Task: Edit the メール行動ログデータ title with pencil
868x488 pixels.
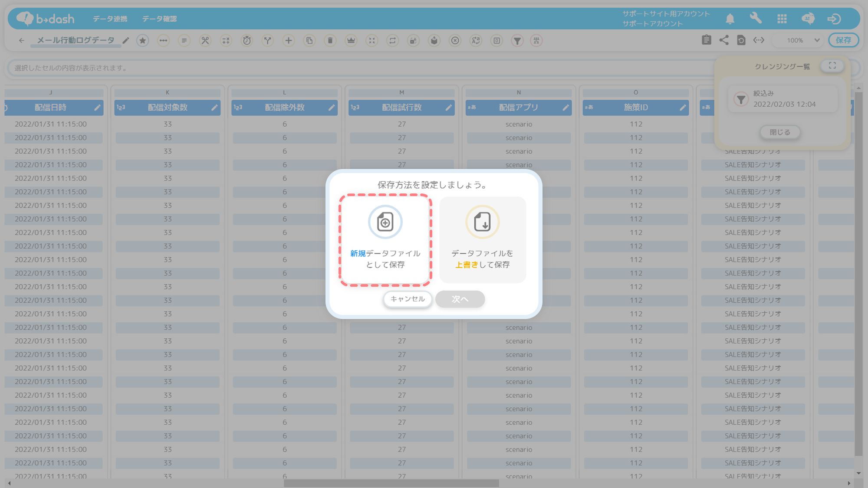Action: coord(126,40)
